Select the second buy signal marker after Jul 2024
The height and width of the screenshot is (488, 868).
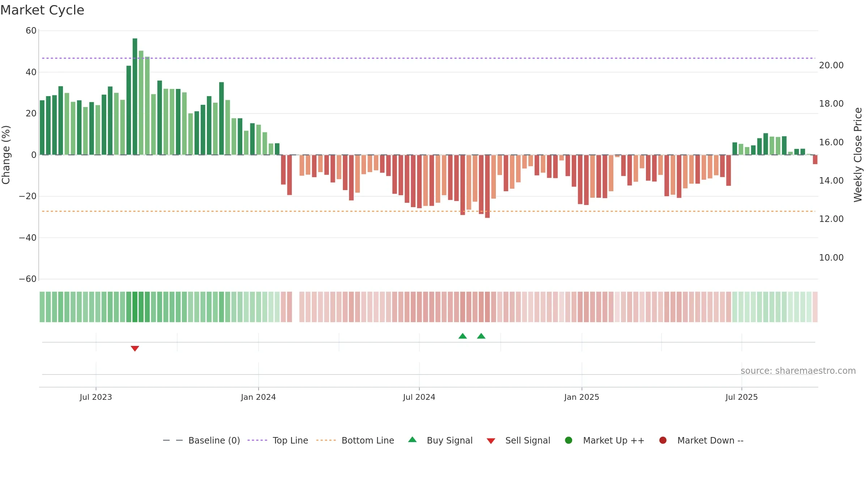481,336
